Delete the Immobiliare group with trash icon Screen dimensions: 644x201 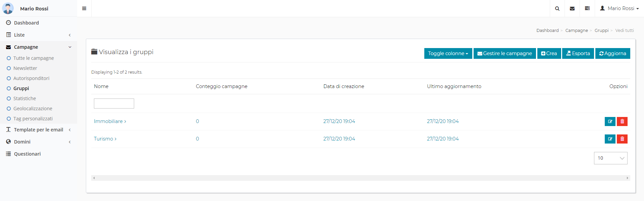622,121
